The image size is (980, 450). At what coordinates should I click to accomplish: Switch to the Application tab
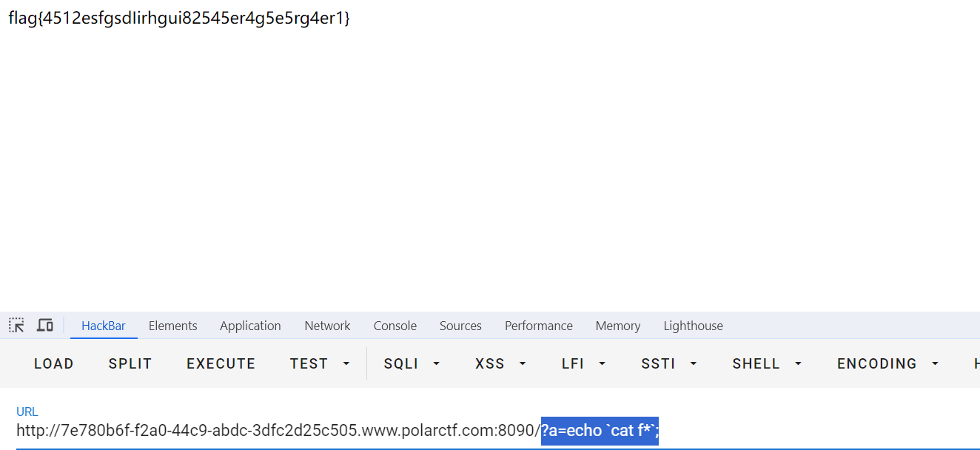tap(250, 325)
